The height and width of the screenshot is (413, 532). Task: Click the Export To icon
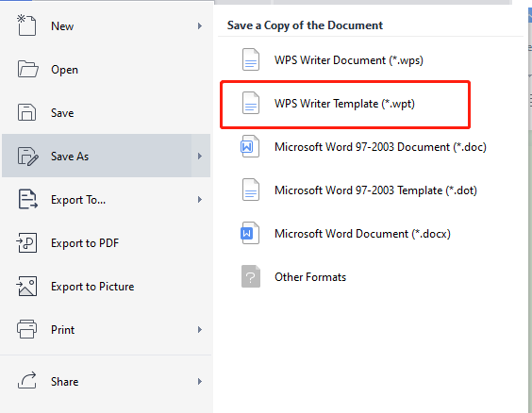[27, 199]
